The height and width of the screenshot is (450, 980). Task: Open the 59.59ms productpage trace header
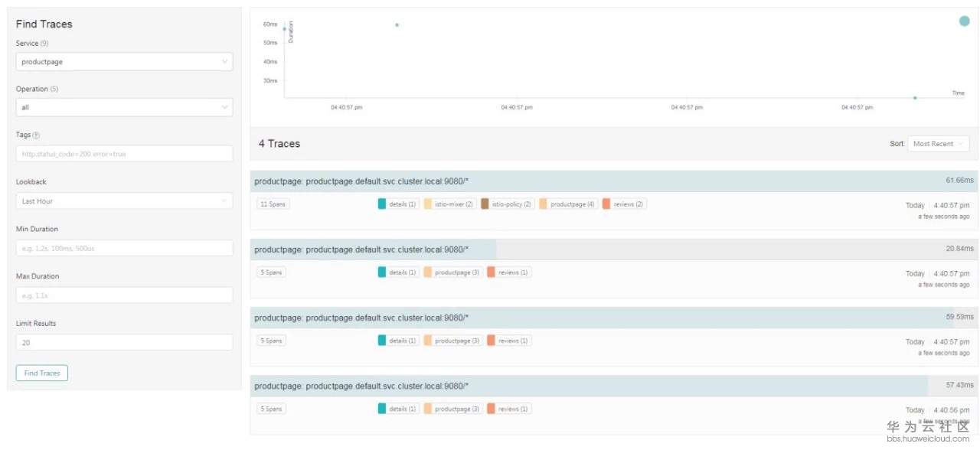click(614, 318)
